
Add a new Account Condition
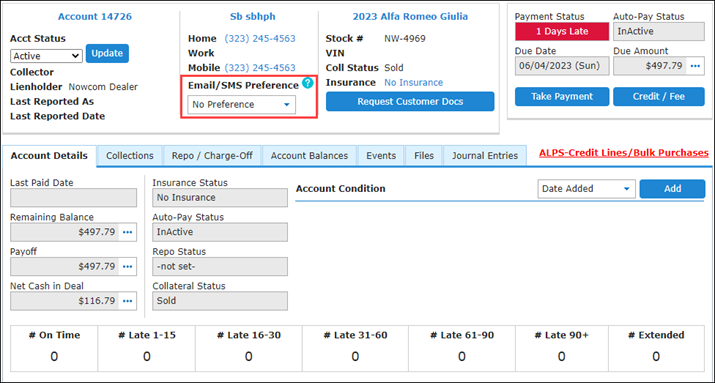pyautogui.click(x=672, y=189)
